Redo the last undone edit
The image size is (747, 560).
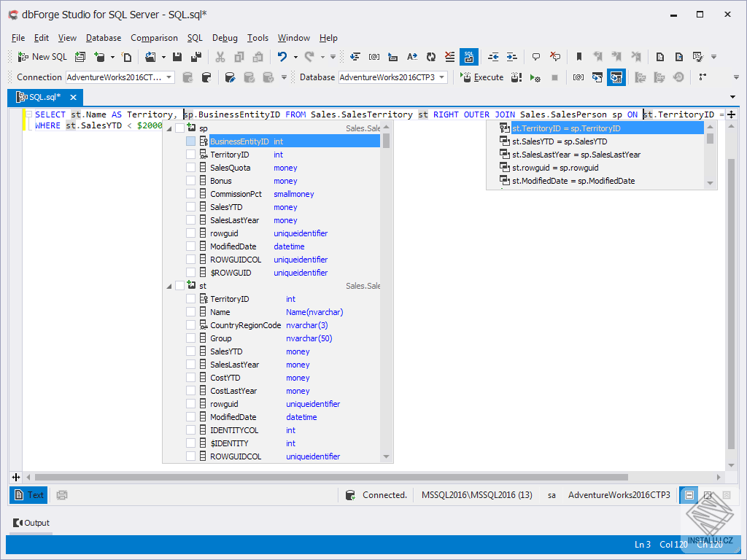(308, 56)
